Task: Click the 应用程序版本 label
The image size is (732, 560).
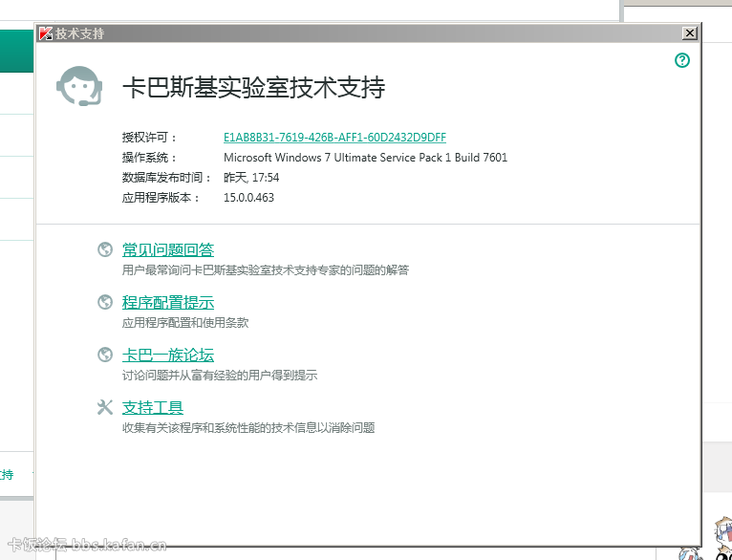Action: click(161, 198)
